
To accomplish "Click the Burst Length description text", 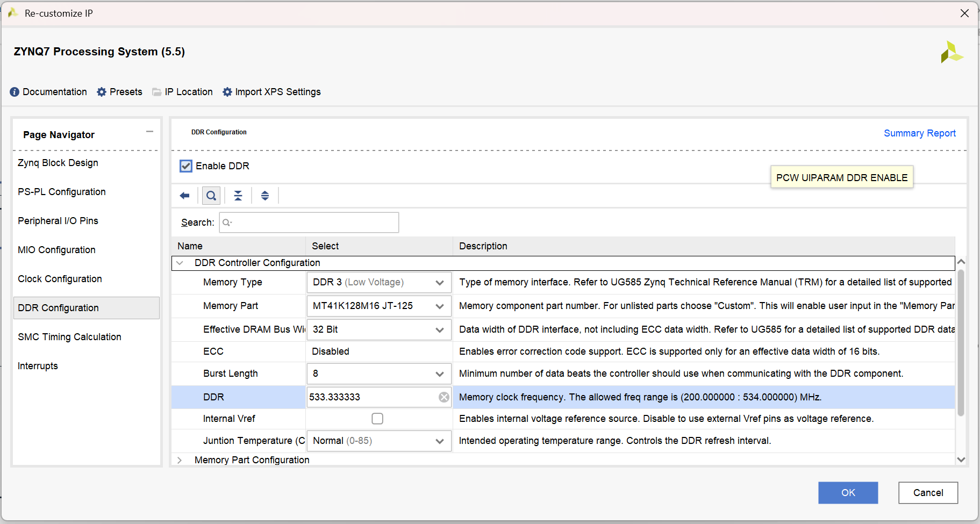I will click(681, 374).
